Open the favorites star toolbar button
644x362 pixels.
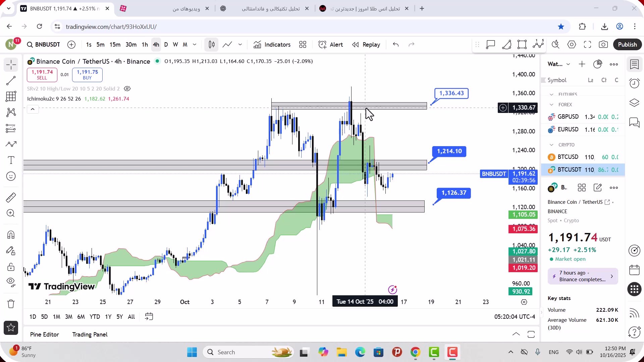point(11,328)
